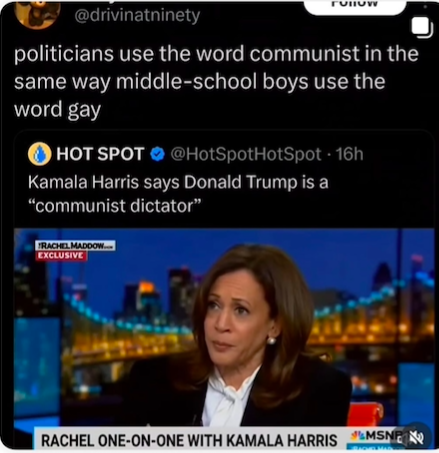Screen dimensions: 439x453
Task: Open the multi-image carousel icon
Action: (422, 27)
